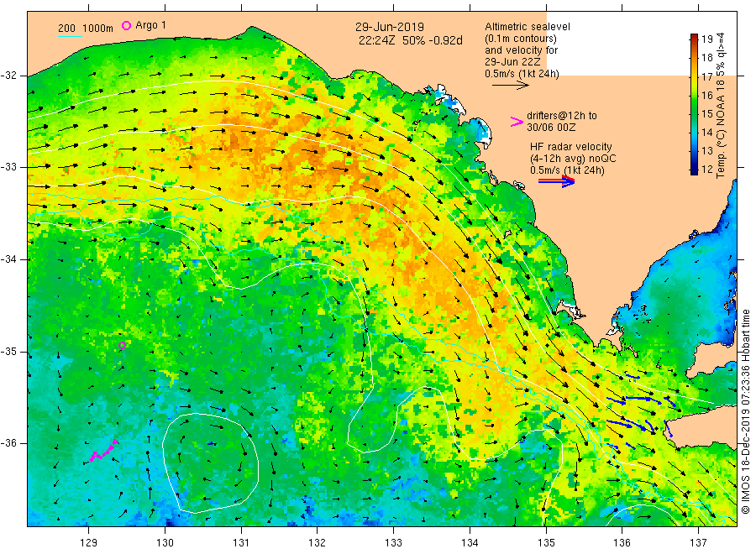756x554 pixels.
Task: Click the latitude label -34
Action: pyautogui.click(x=8, y=259)
